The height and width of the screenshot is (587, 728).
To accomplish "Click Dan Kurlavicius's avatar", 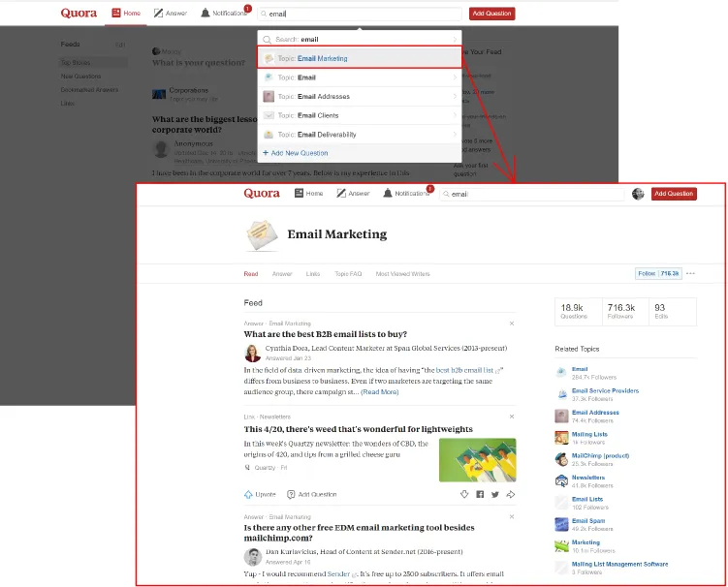I will coord(253,557).
